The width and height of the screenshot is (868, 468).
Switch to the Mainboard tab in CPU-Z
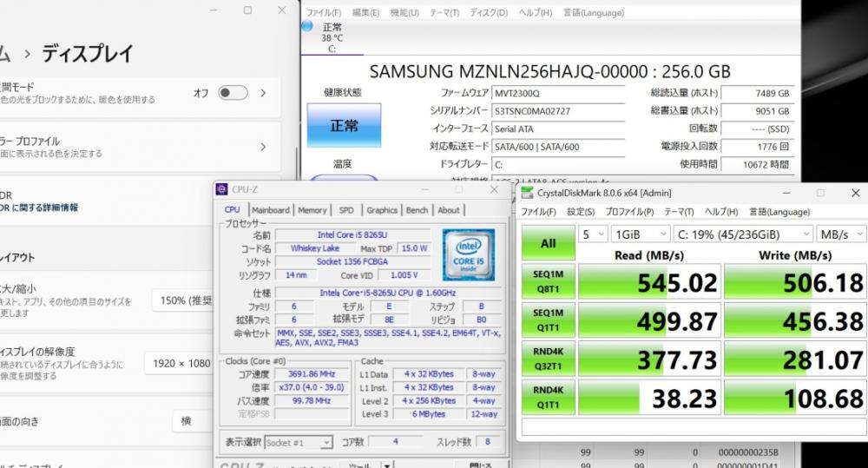tap(271, 210)
